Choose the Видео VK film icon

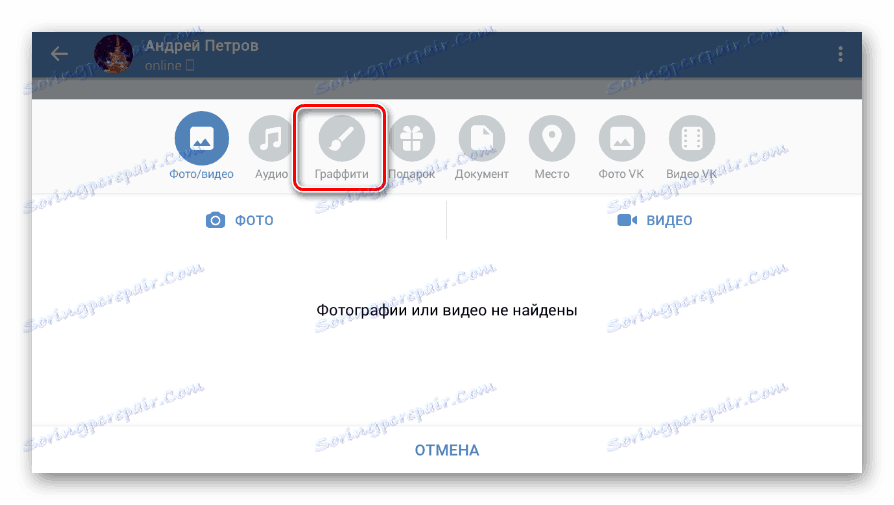(692, 139)
